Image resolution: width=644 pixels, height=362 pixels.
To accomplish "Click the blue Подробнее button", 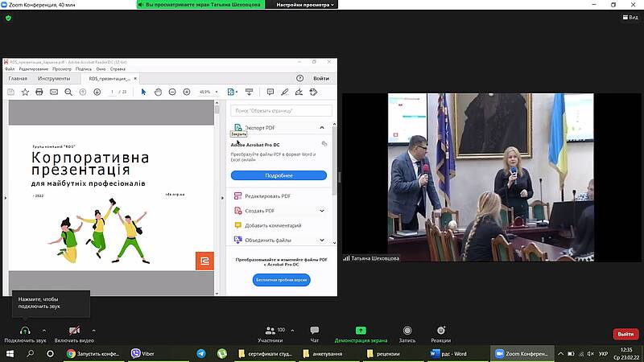I will (x=279, y=175).
